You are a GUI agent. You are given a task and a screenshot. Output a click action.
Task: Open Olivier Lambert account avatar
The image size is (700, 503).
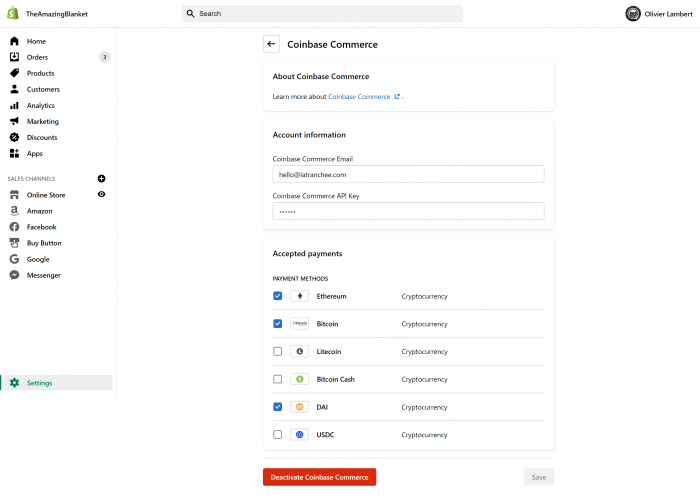(x=633, y=14)
